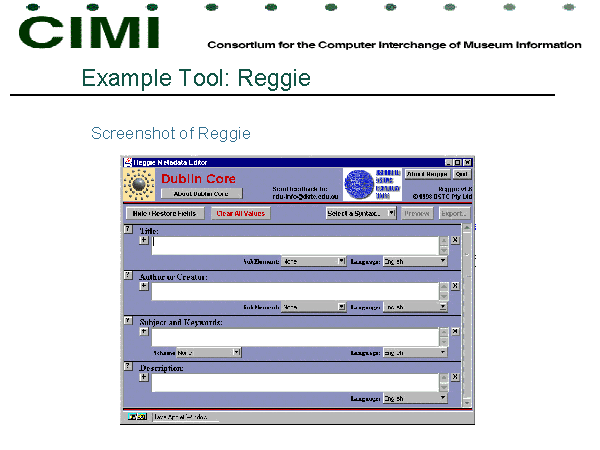
Task: Remove the Description field with X
Action: 455,377
